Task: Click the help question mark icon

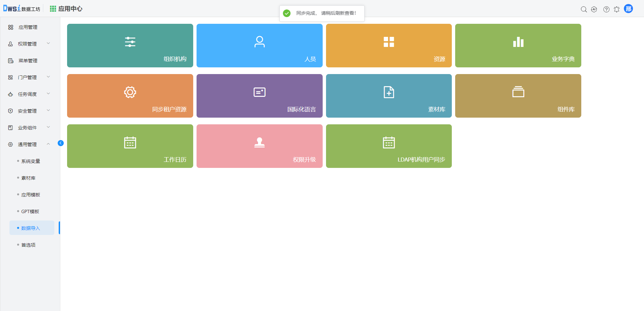Action: click(606, 9)
